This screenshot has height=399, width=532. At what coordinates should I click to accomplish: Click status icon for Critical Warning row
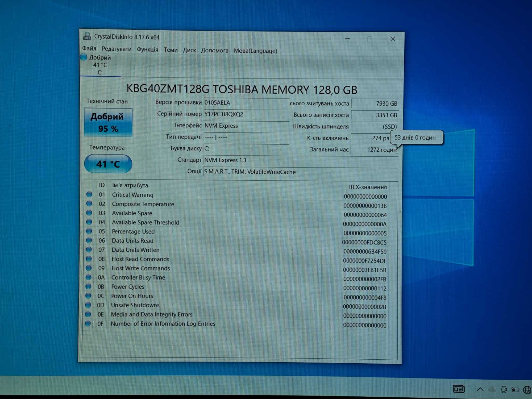click(89, 194)
